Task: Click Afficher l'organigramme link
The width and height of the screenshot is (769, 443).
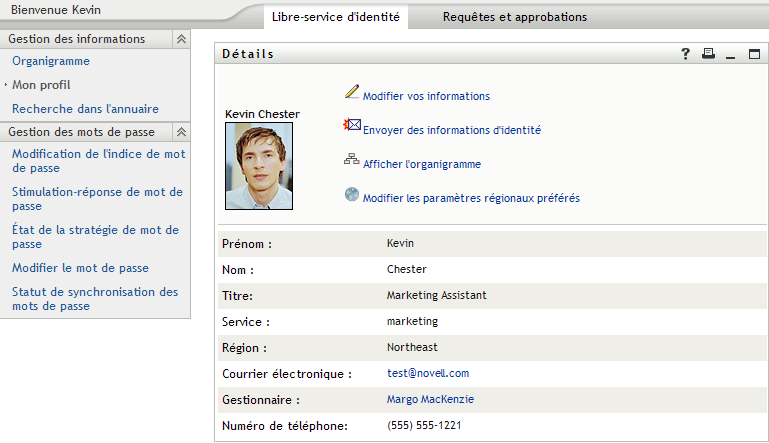Action: (422, 164)
